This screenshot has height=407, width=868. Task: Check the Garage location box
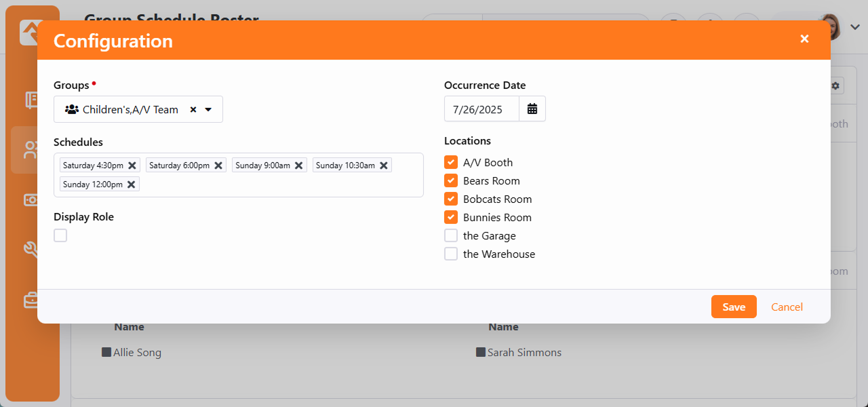click(x=451, y=235)
